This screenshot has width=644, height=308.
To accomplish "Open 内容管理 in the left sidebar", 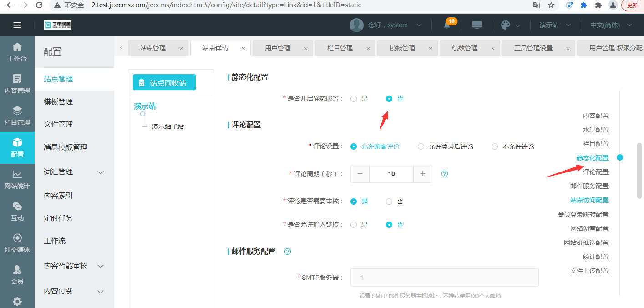I will (x=17, y=84).
